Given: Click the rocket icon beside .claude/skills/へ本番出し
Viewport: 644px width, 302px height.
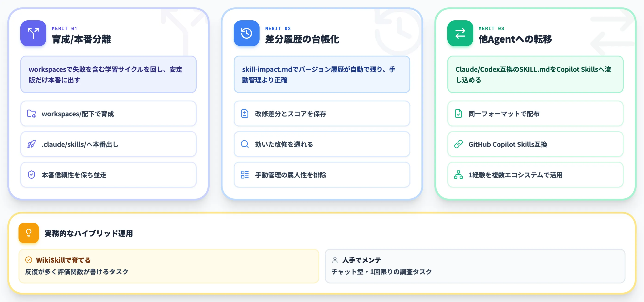Looking at the screenshot, I should 31,144.
